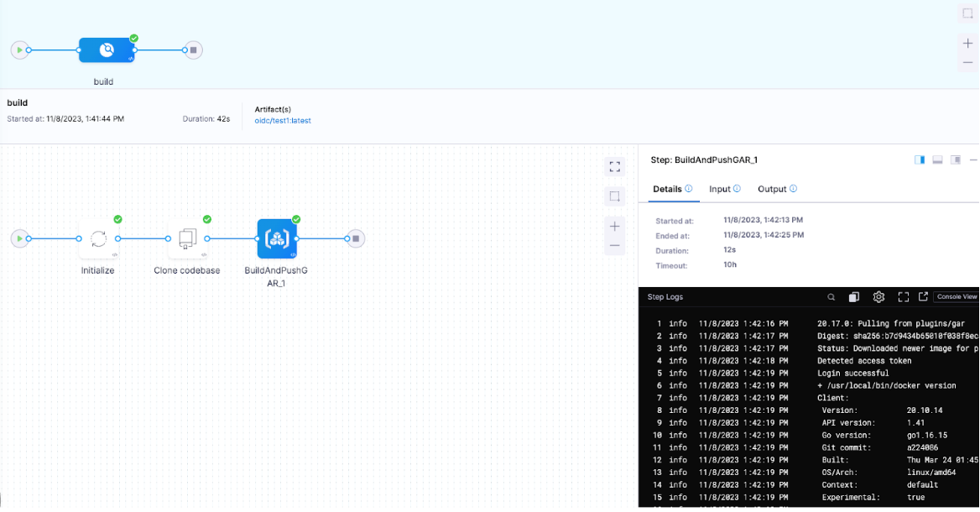The height and width of the screenshot is (512, 980).
Task: Open step logs in new tab
Action: 923,297
